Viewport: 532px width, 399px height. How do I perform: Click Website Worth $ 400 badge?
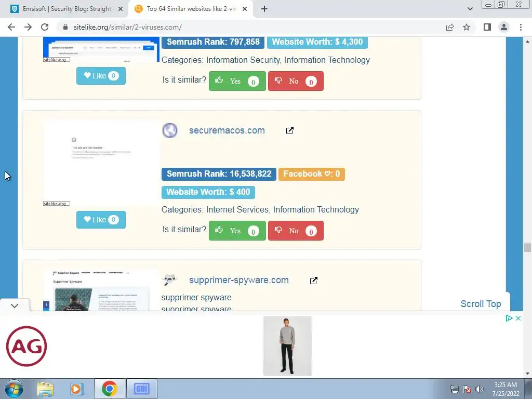click(x=208, y=192)
